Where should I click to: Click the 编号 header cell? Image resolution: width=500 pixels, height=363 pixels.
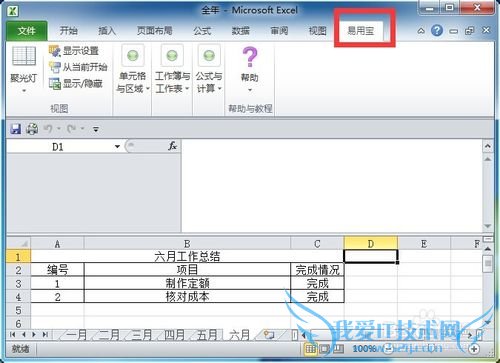(57, 270)
